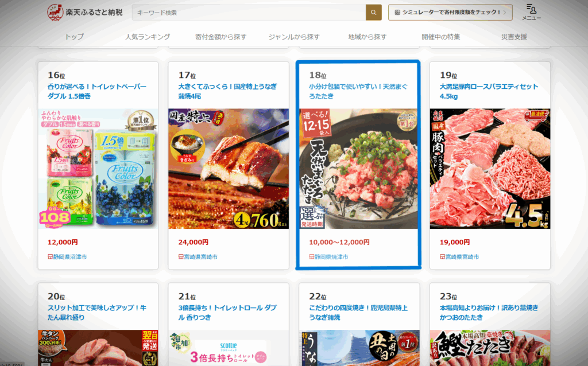Open the toilet paper ダブル 1.5倍巻 title link
This screenshot has width=588, height=366.
tap(96, 91)
